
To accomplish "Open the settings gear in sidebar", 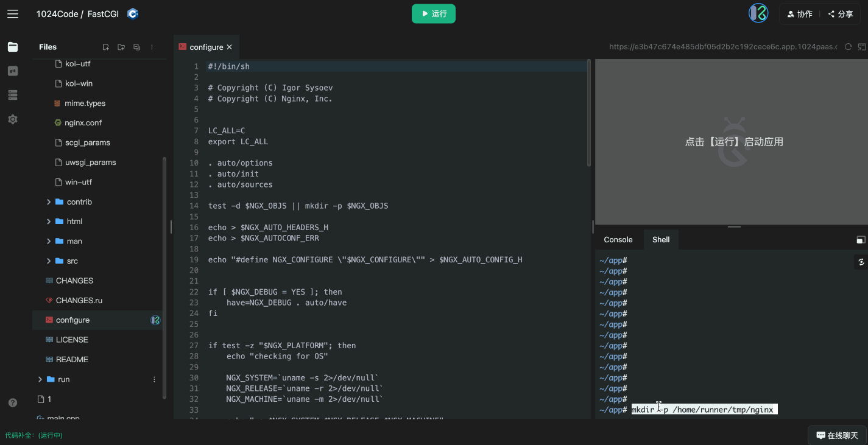I will (13, 119).
